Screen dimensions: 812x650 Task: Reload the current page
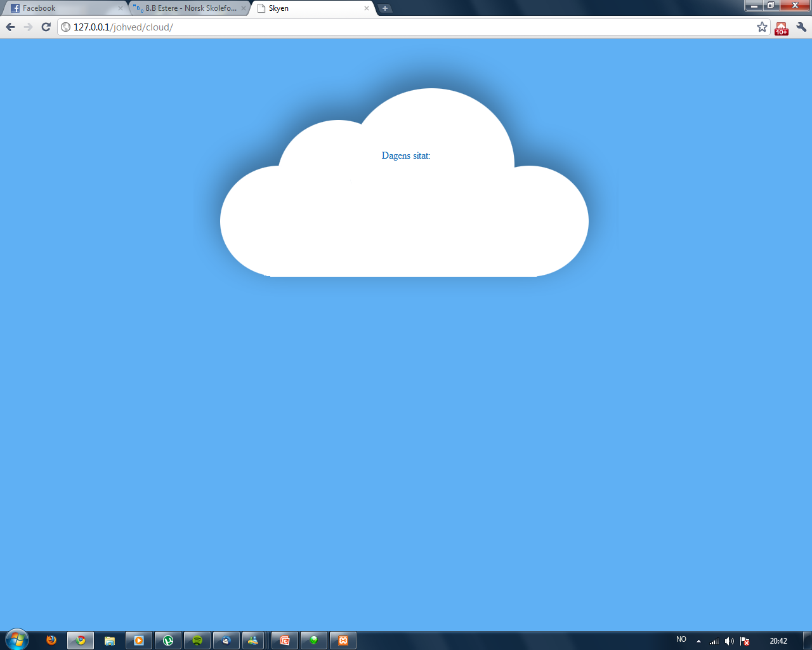click(x=46, y=27)
